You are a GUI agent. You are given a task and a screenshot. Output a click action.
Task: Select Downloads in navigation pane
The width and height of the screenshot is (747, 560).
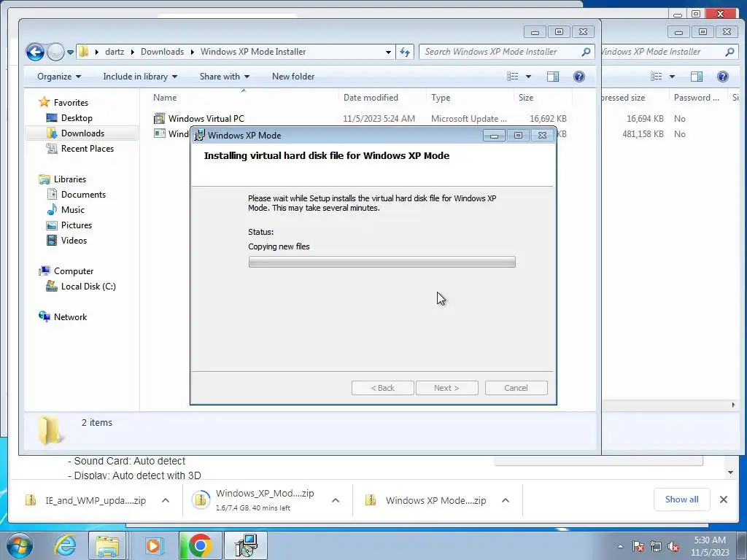82,133
